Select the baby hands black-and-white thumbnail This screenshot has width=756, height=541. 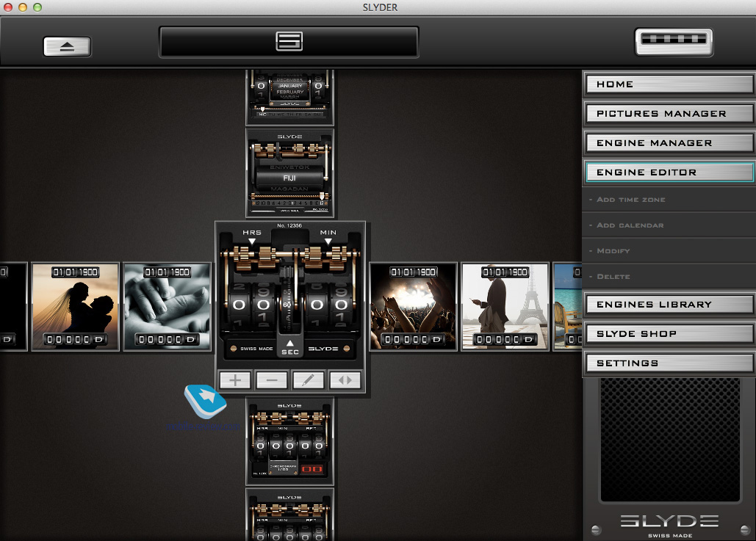coord(168,306)
